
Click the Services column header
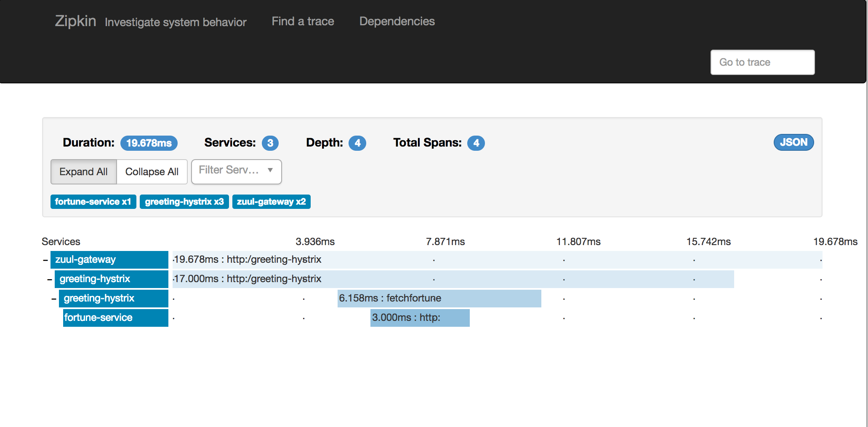pyautogui.click(x=61, y=242)
